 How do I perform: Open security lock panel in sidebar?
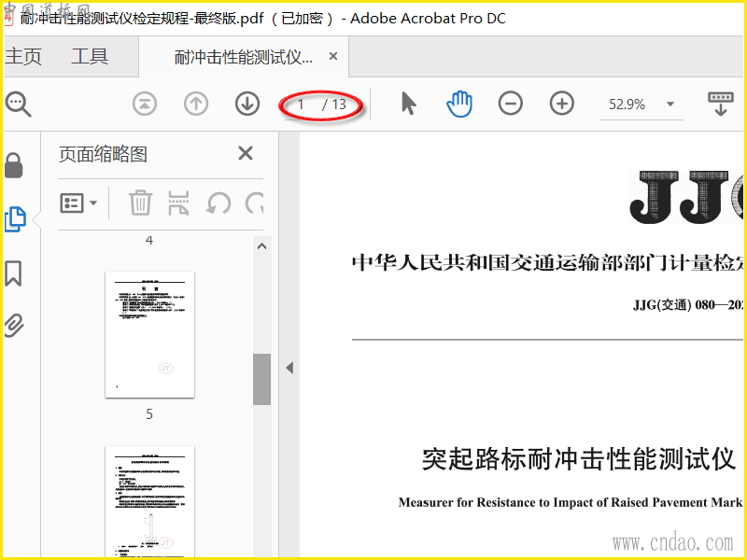(14, 165)
